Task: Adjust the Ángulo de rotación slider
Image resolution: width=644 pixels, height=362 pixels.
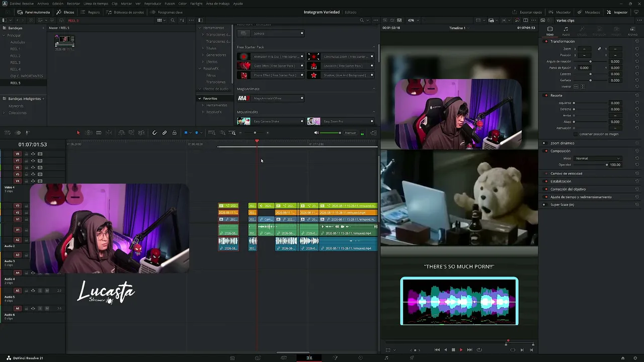Action: (590, 61)
